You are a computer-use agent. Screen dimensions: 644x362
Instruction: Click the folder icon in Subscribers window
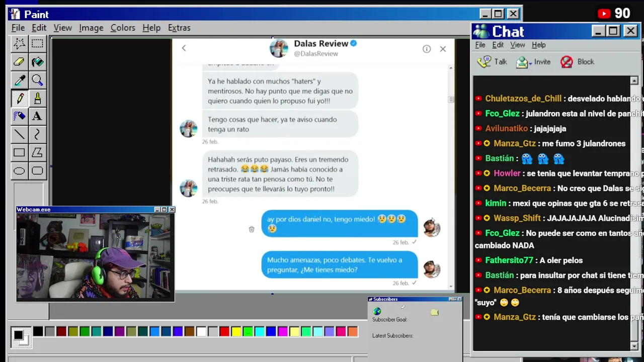(435, 312)
